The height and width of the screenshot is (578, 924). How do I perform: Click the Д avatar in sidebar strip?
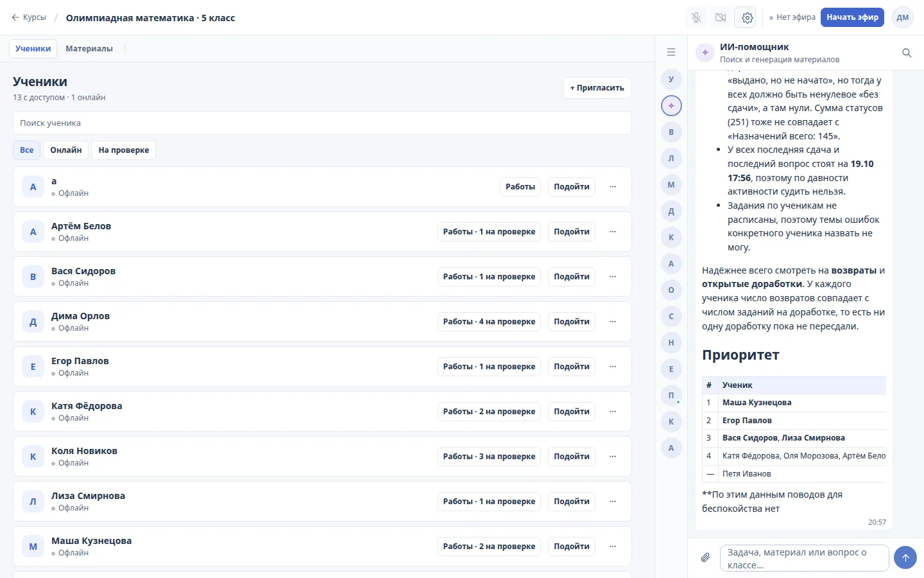(x=671, y=211)
